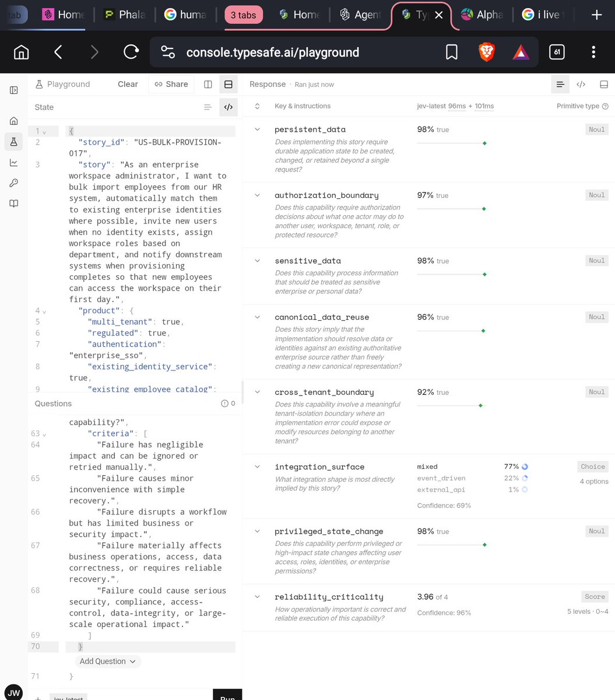This screenshot has height=700, width=615.
Task: Collapse the authorization_boundary row chevron
Action: pos(257,195)
